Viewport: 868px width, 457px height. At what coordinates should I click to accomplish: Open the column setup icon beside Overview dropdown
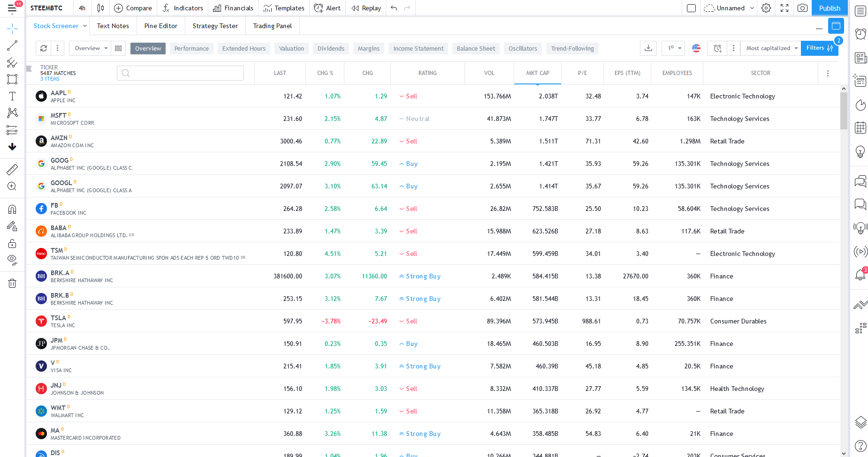pyautogui.click(x=118, y=48)
